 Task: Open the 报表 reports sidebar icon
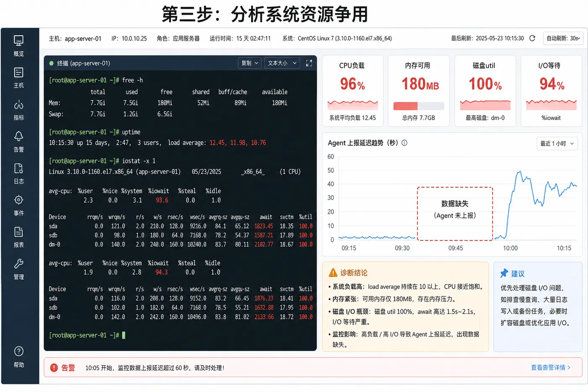[18, 232]
